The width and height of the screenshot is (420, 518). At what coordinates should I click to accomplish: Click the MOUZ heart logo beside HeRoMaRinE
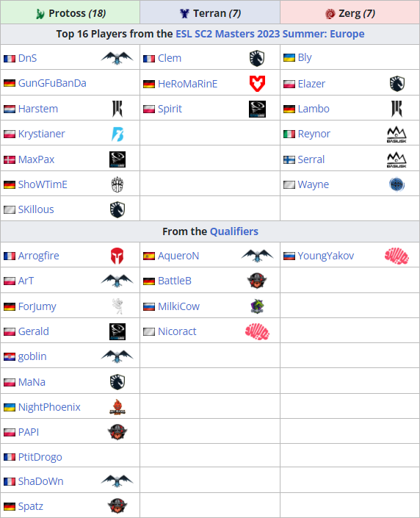point(257,83)
